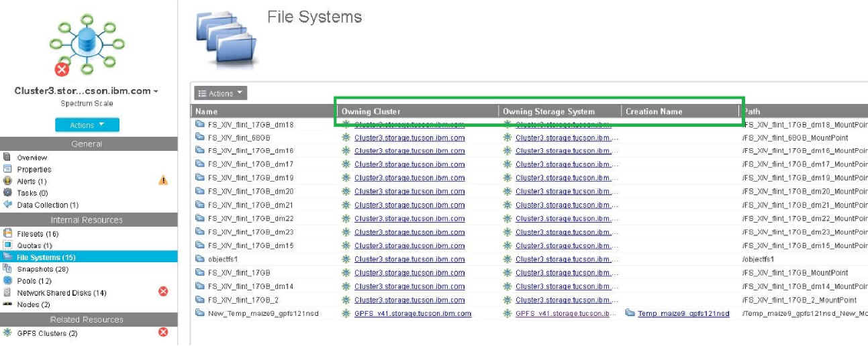Open GPFS_v41.storage.tucson.ibm.com Owning Cluster link
The height and width of the screenshot is (346, 868).
413,313
